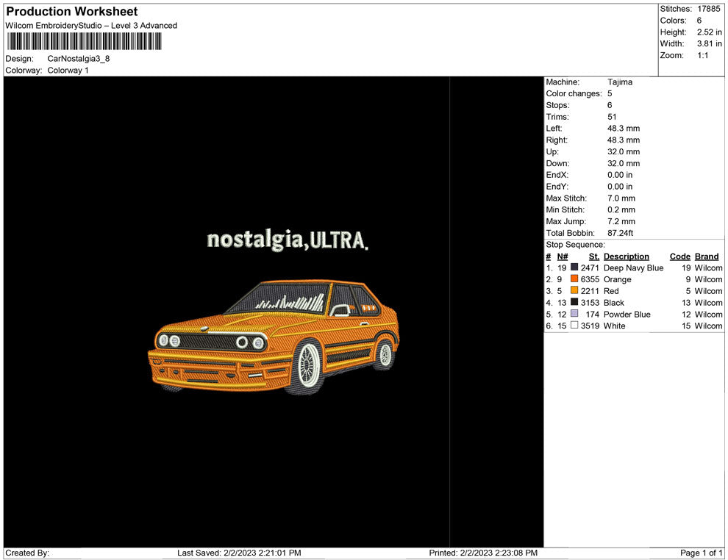Select the design name CarNostalgia3_8

[x=79, y=59]
